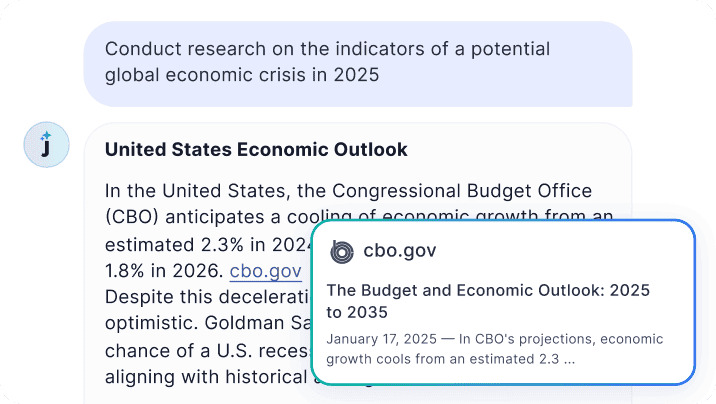The height and width of the screenshot is (404, 716).
Task: Click the preview snippet "growth cools from an estimated"
Action: tap(442, 359)
